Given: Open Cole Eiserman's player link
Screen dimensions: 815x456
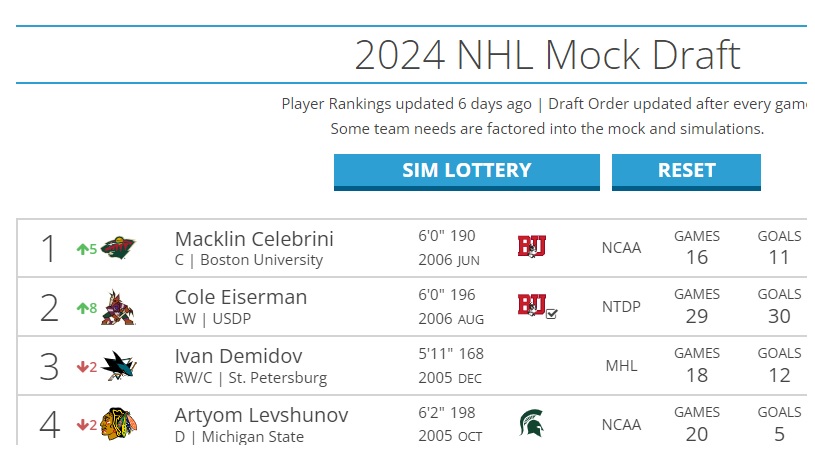Looking at the screenshot, I should (241, 297).
